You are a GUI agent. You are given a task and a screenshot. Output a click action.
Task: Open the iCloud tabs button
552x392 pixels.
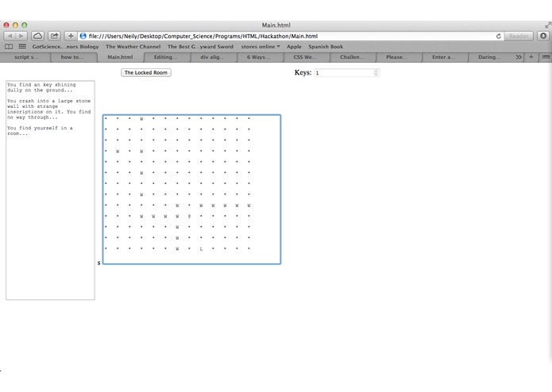[x=37, y=36]
